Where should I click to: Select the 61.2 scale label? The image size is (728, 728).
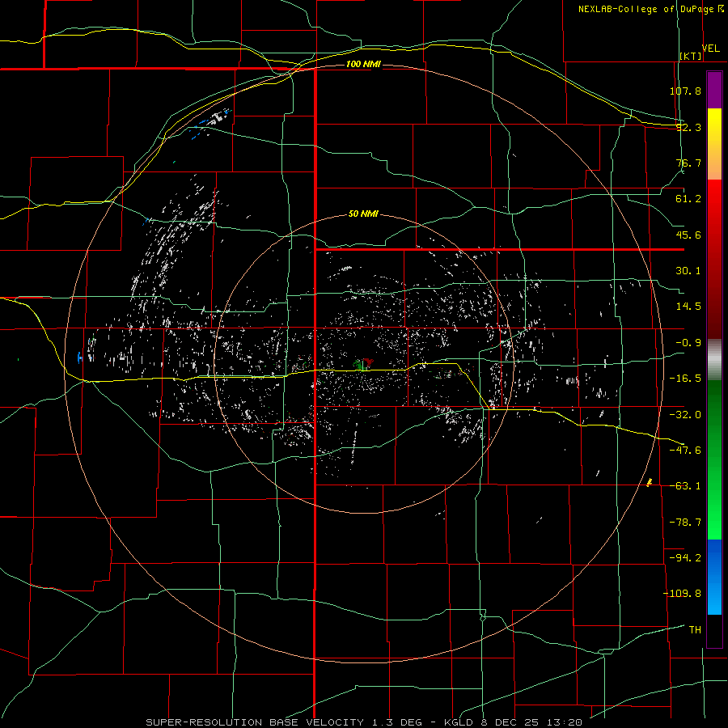688,199
